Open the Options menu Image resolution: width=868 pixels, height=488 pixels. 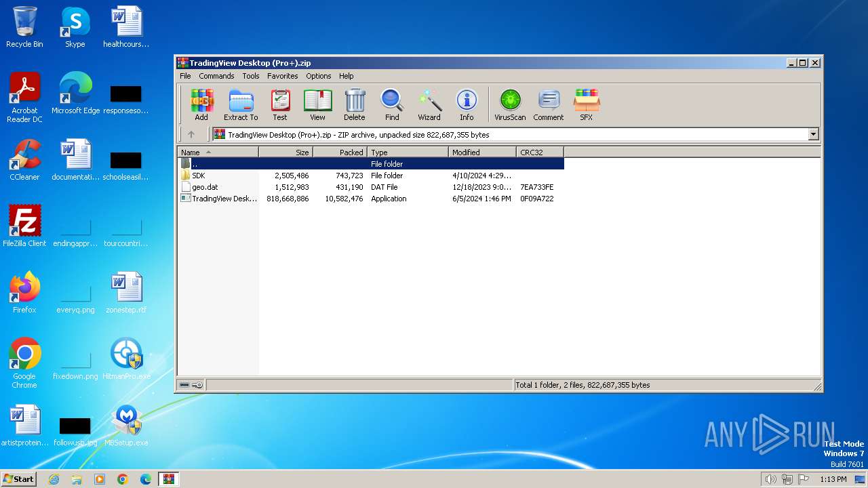coord(318,76)
